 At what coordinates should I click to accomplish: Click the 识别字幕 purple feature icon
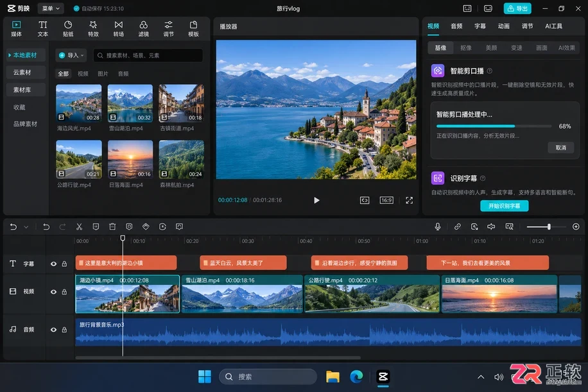click(438, 178)
